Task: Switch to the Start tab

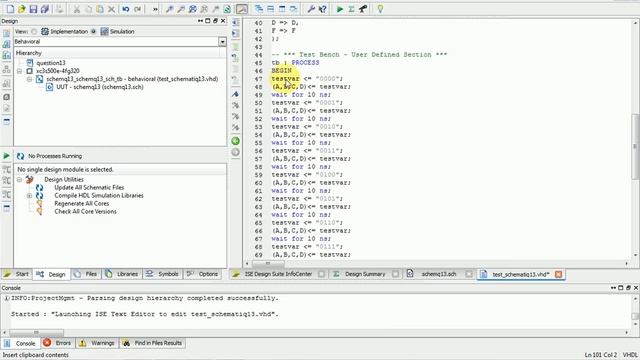Action: point(17,274)
